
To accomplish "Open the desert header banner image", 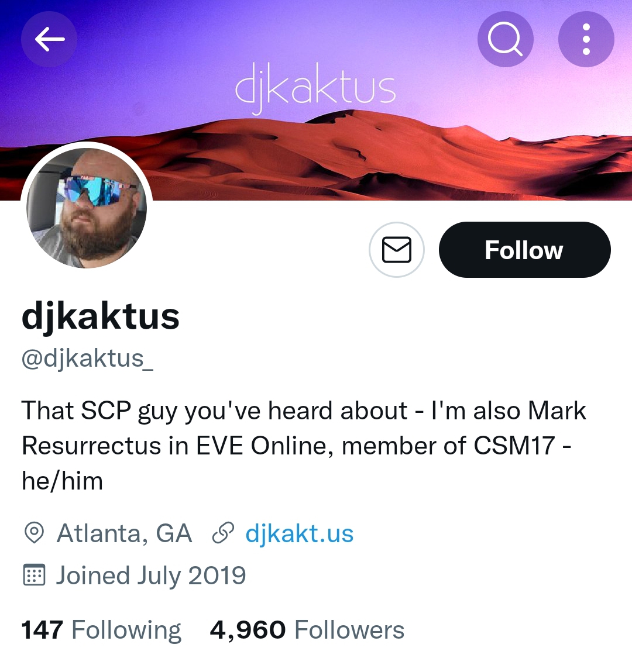I will pyautogui.click(x=316, y=100).
